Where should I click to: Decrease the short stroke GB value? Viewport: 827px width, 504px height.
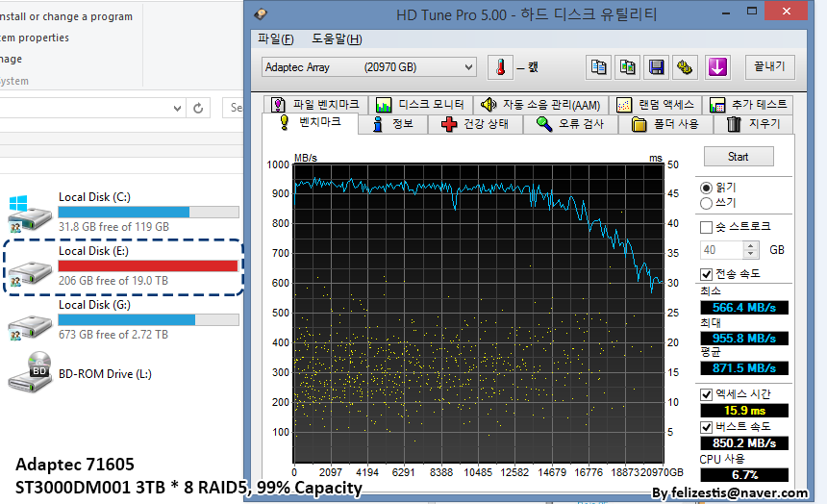click(750, 254)
